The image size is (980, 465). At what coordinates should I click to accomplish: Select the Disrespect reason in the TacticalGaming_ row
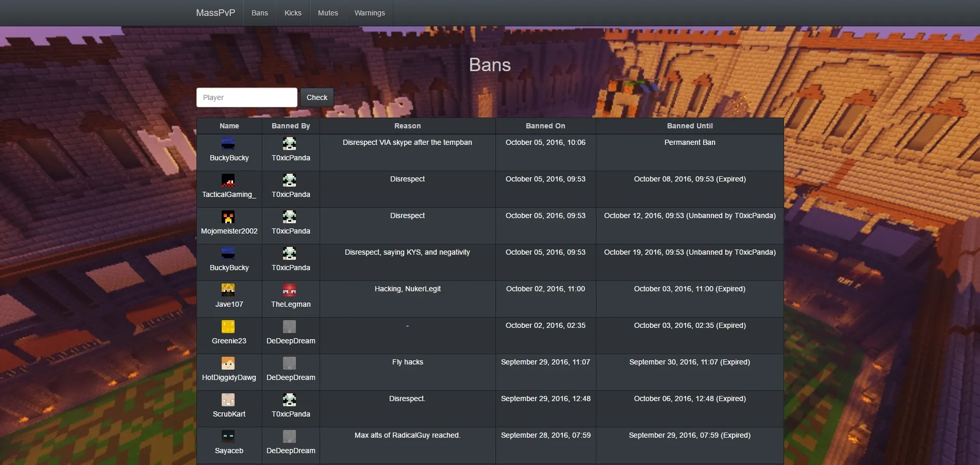[x=407, y=179]
